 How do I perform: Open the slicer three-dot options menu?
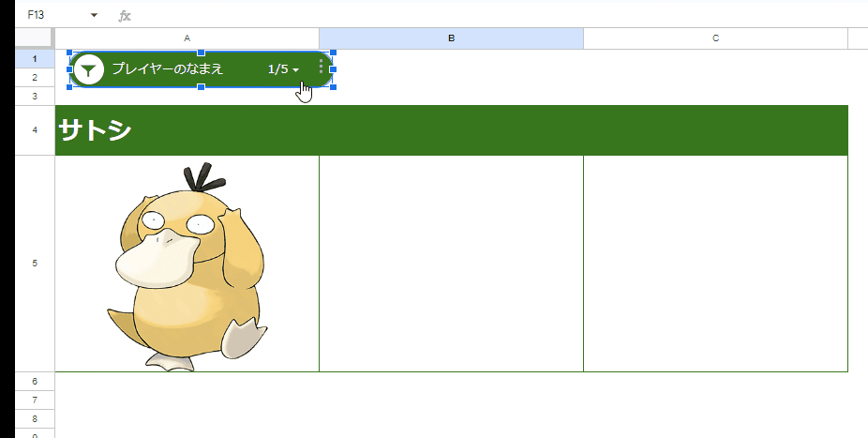[322, 68]
